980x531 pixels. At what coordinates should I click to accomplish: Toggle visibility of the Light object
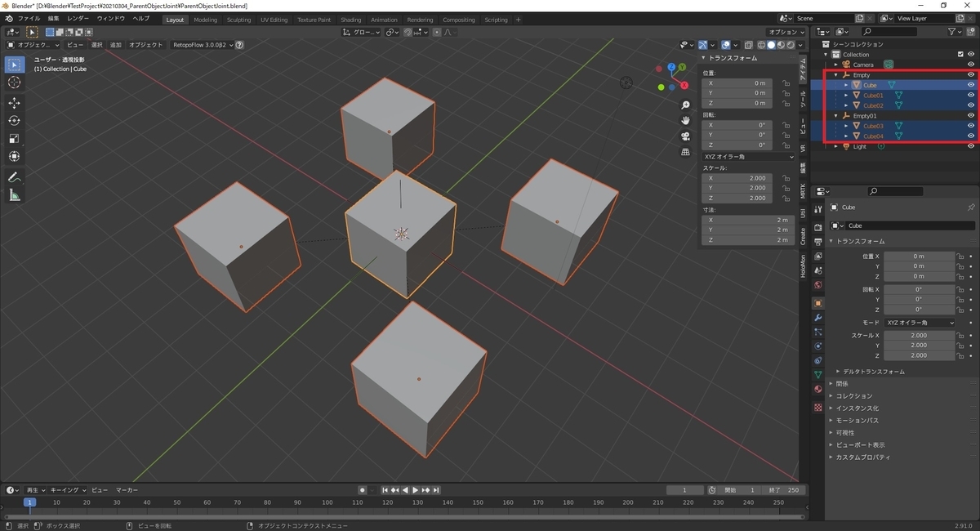coord(971,146)
